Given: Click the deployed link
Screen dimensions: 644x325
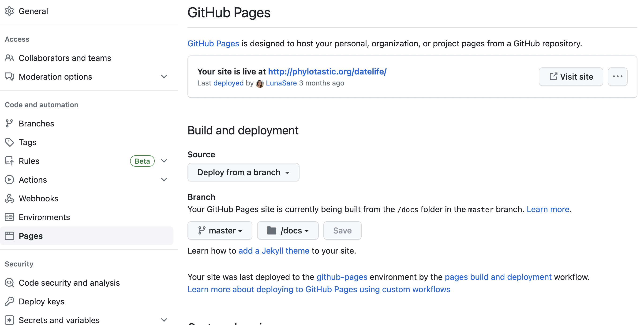Looking at the screenshot, I should click(228, 83).
